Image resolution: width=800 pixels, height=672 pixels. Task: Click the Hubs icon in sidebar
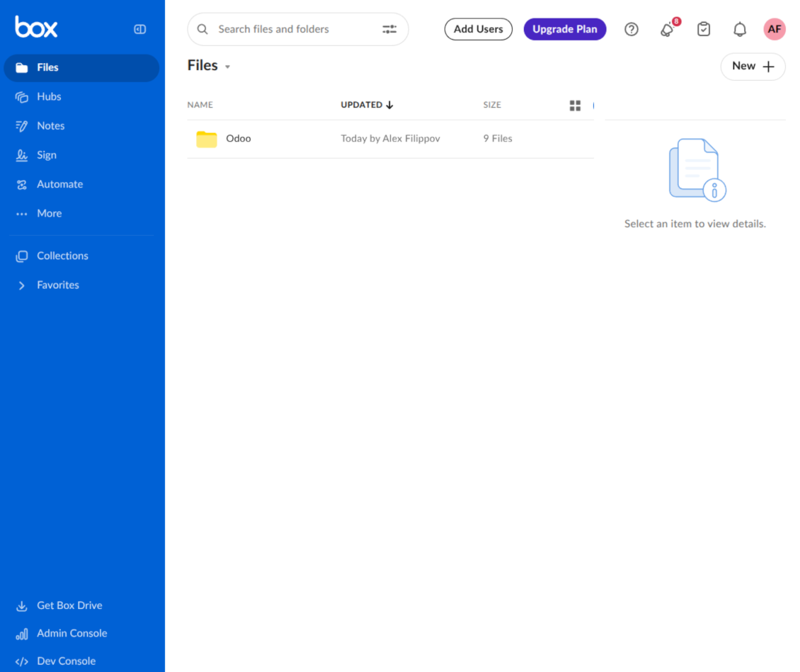tap(21, 97)
